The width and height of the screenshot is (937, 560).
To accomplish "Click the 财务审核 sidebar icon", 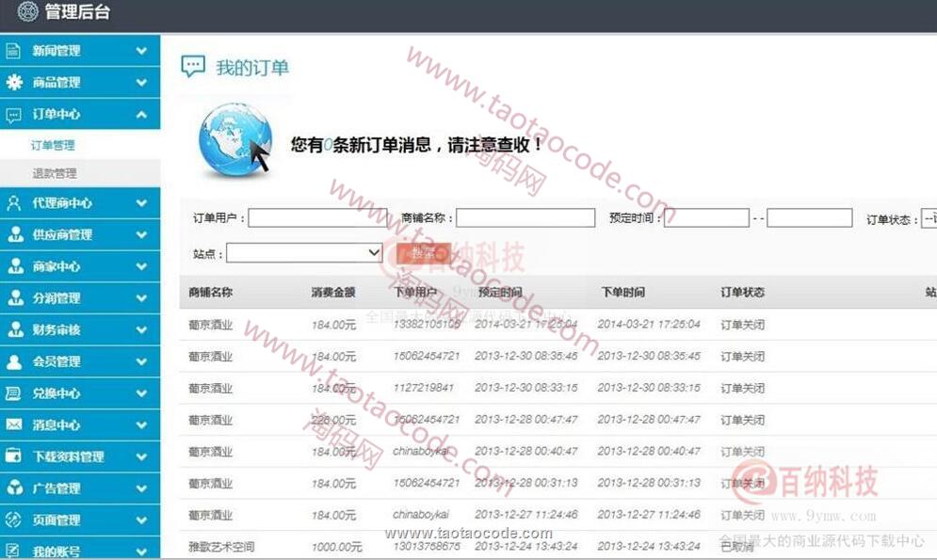I will coord(14,329).
